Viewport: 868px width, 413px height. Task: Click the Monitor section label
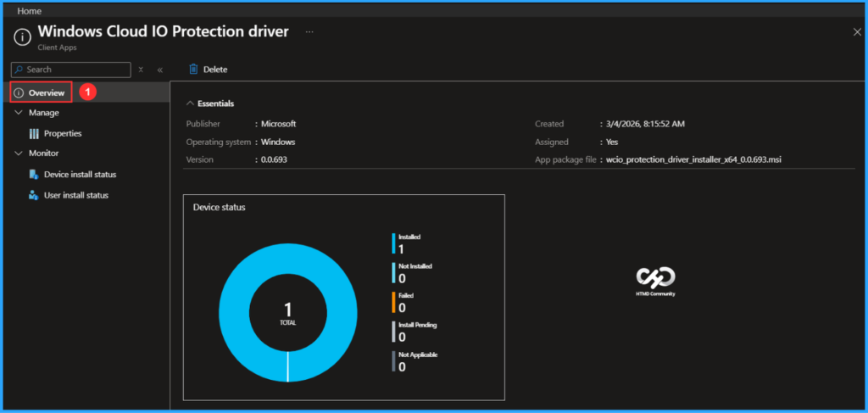click(x=44, y=153)
